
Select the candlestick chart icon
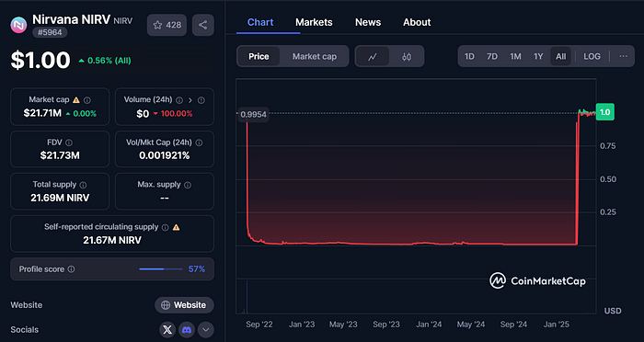tap(407, 57)
